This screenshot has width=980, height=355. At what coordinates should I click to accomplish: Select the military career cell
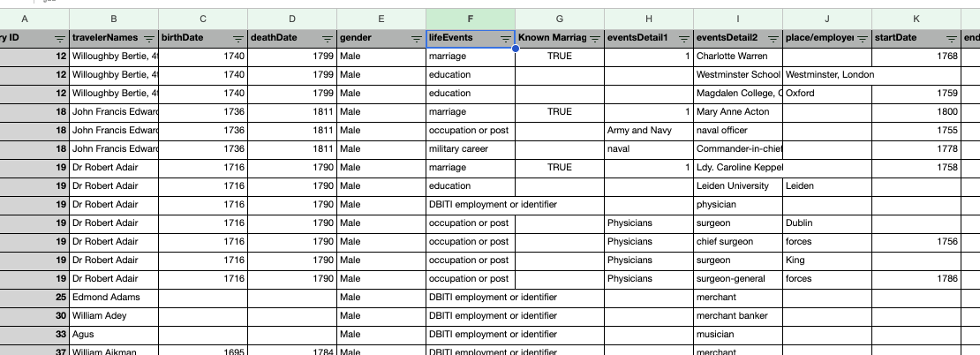coord(471,148)
